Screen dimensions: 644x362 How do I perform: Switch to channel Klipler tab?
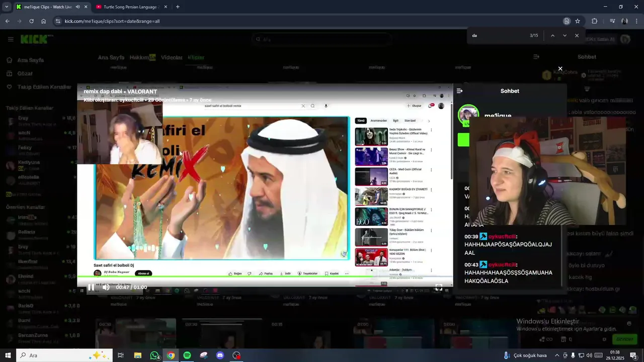tap(196, 58)
